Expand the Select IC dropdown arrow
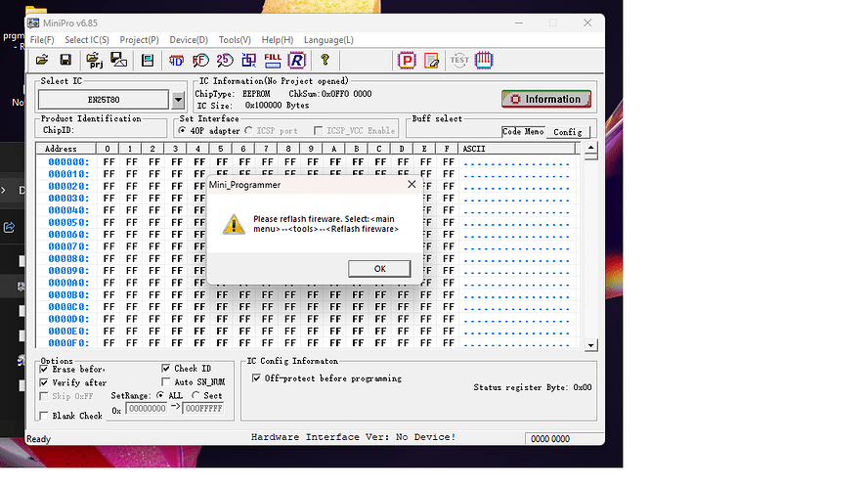This screenshot has height=489, width=868. (178, 100)
